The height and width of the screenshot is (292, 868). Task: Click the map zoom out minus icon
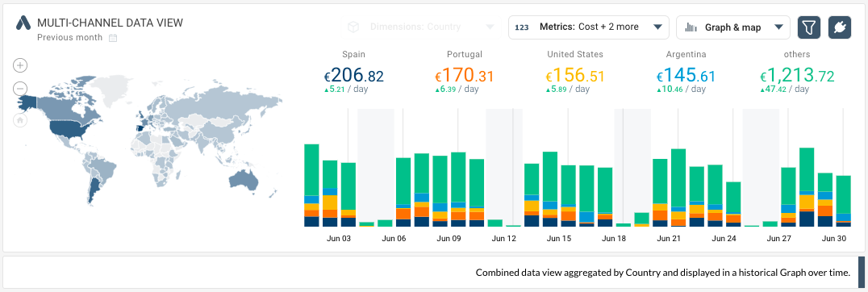[x=20, y=89]
